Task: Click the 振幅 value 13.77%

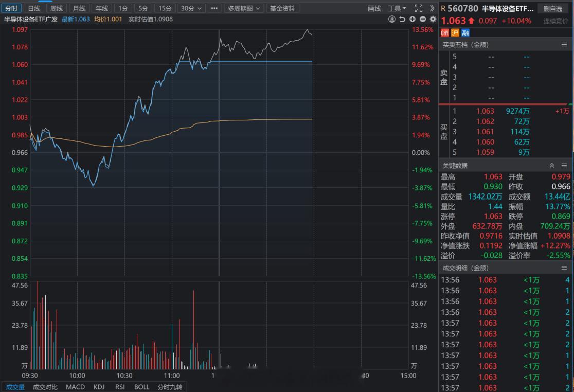Action: (558, 206)
